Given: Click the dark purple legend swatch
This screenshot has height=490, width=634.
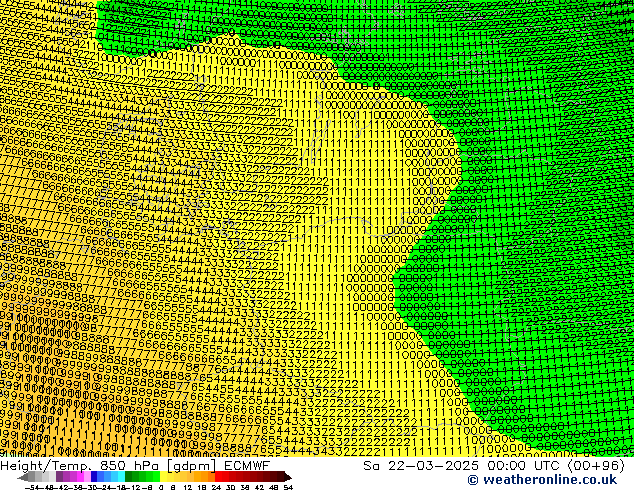Looking at the screenshot, I should coord(59,476).
